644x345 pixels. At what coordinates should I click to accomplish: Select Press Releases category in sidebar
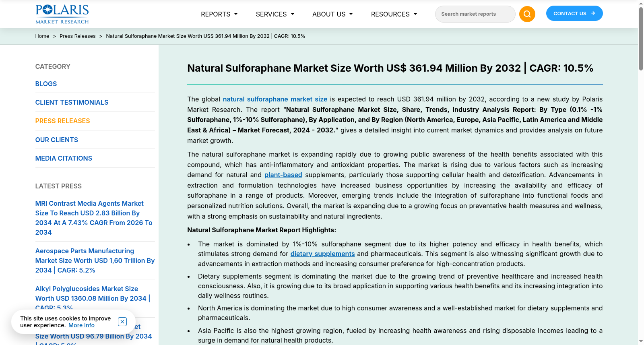tap(62, 121)
